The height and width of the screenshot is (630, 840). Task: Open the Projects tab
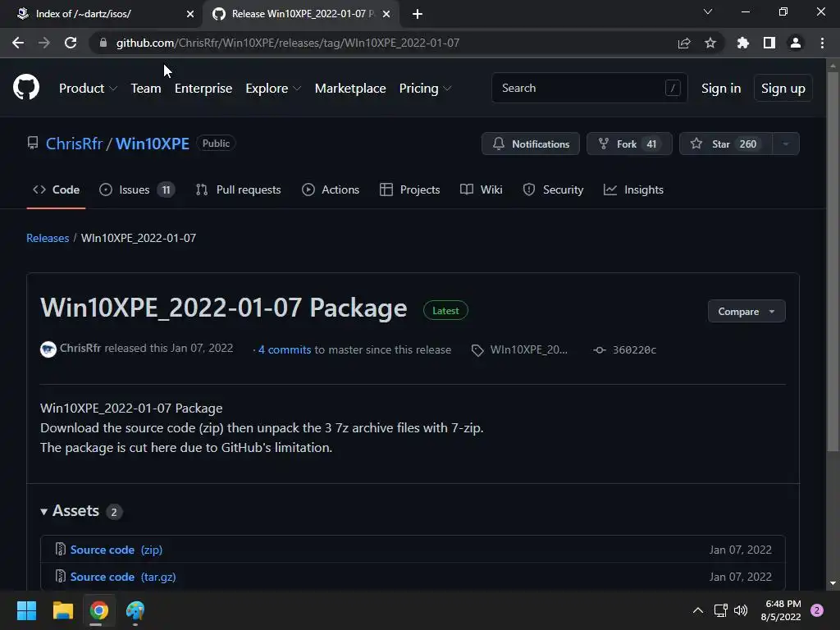pyautogui.click(x=410, y=189)
